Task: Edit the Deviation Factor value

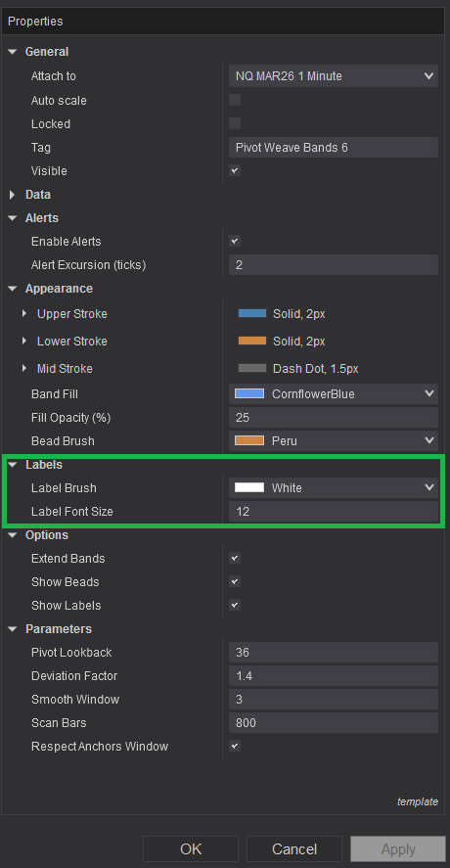Action: 334,676
